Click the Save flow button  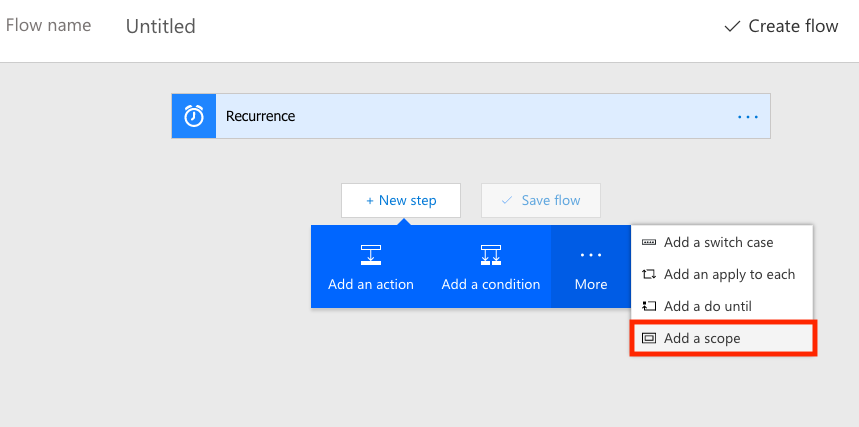tap(541, 200)
